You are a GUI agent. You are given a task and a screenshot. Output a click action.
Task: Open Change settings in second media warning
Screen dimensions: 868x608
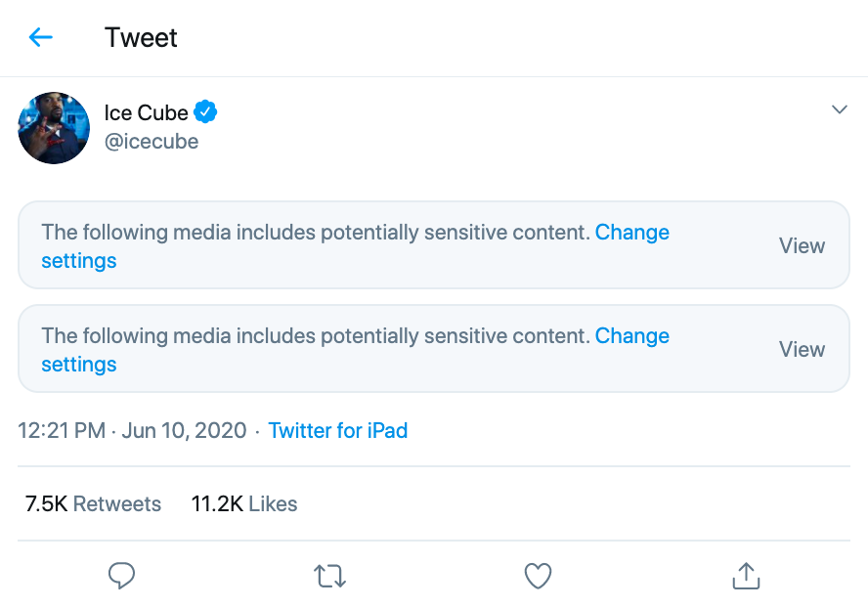tap(631, 336)
